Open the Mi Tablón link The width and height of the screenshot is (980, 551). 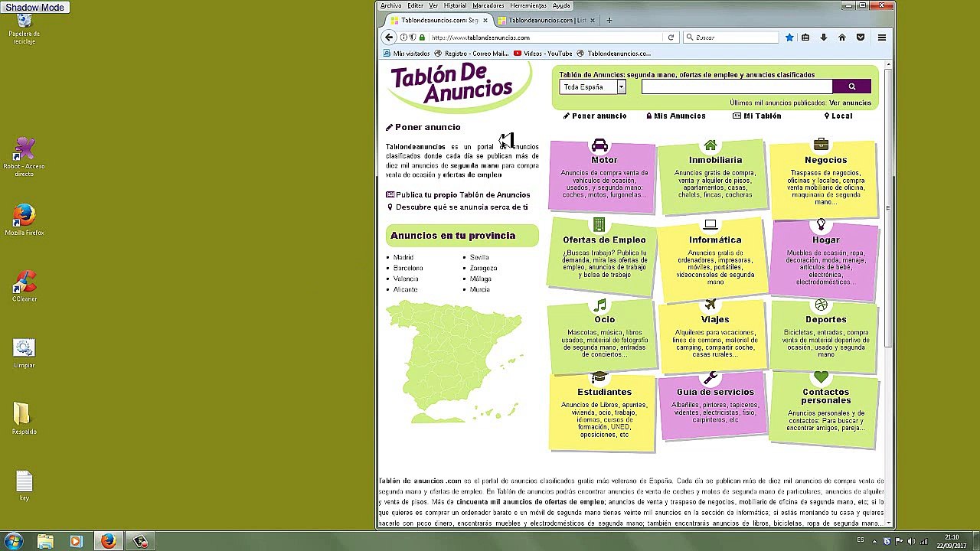click(x=757, y=116)
